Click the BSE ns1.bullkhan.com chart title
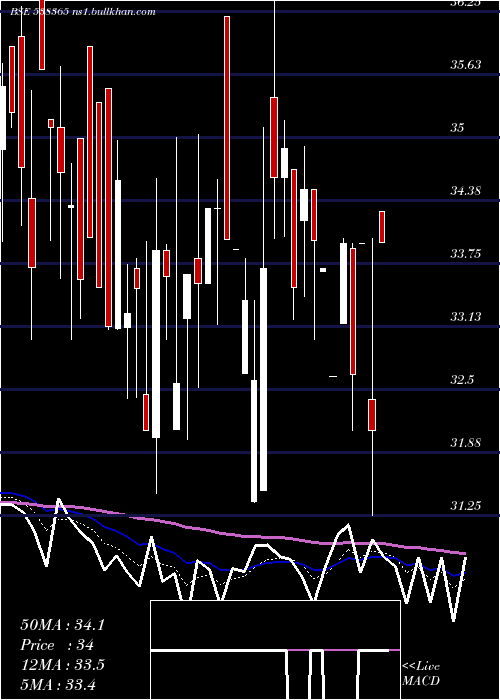The image size is (500, 700). coord(83,12)
